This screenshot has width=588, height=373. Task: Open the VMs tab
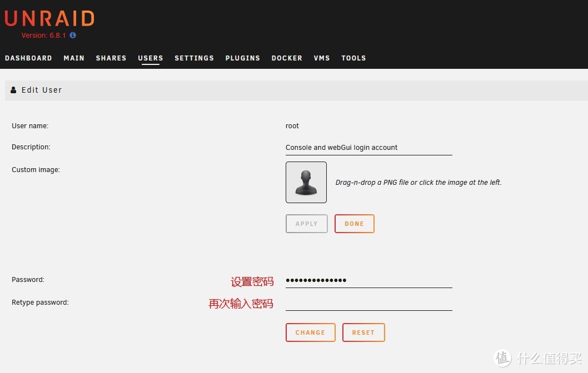click(322, 58)
